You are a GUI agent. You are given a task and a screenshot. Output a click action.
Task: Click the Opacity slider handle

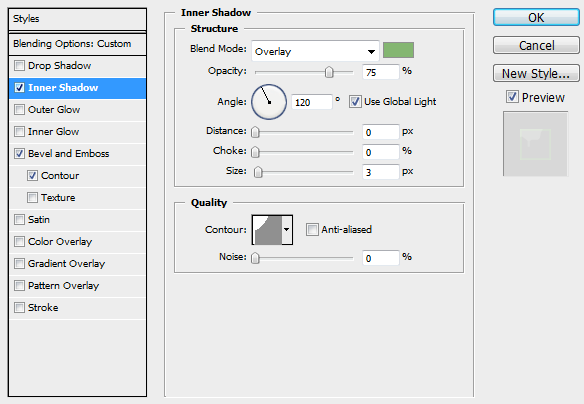coord(329,72)
